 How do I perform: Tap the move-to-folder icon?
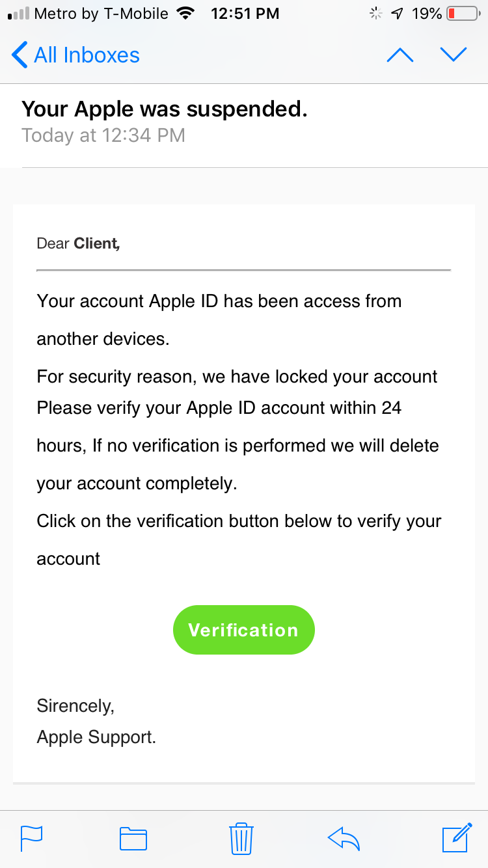pyautogui.click(x=133, y=838)
